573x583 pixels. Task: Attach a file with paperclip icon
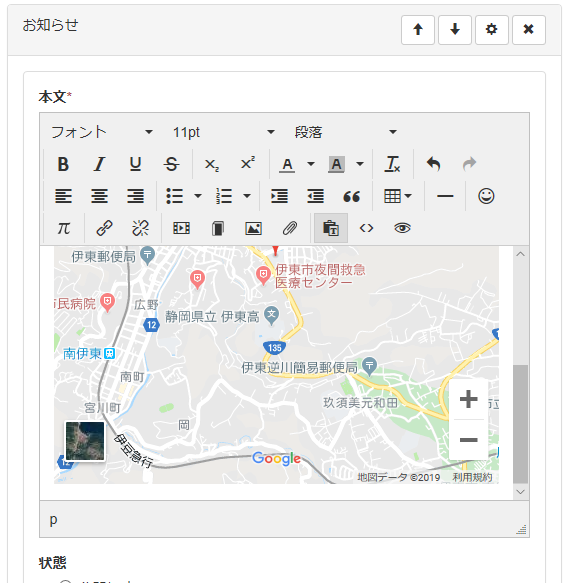click(290, 228)
